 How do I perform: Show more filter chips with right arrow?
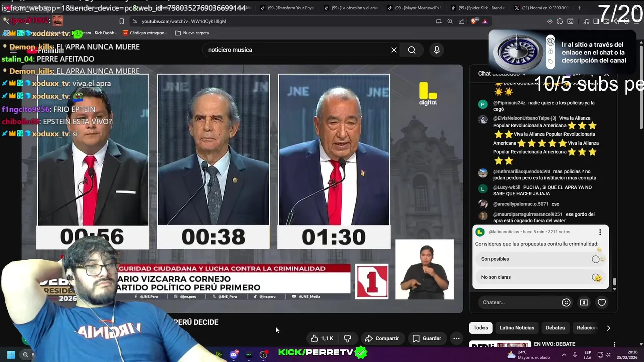point(608,328)
